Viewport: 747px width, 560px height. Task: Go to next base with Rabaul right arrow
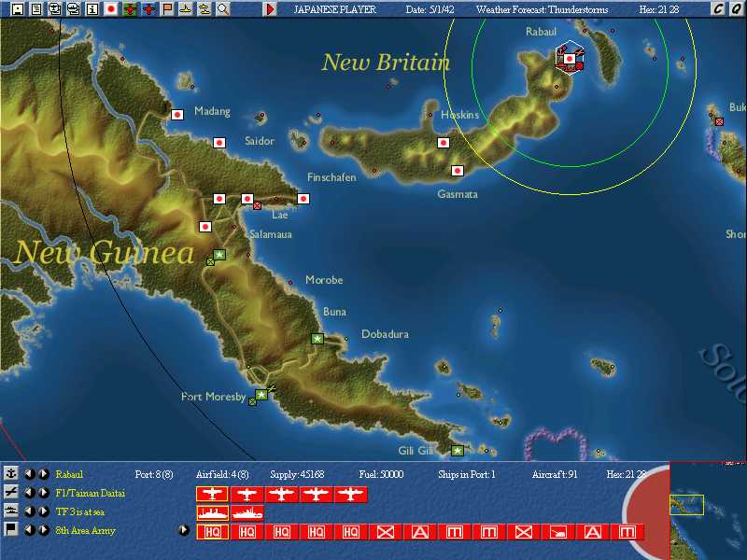(x=44, y=474)
